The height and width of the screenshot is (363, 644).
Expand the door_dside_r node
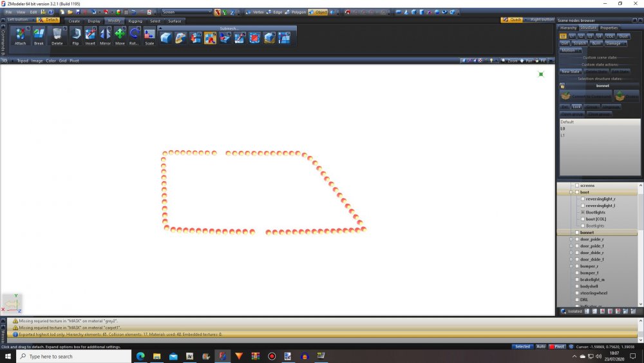[571, 253]
